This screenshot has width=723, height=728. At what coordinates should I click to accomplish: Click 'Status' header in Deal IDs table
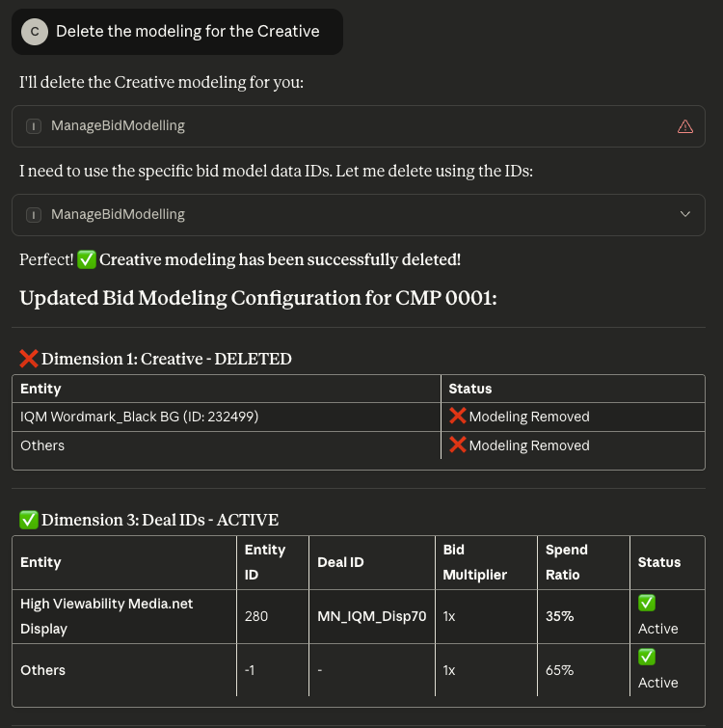coord(659,562)
